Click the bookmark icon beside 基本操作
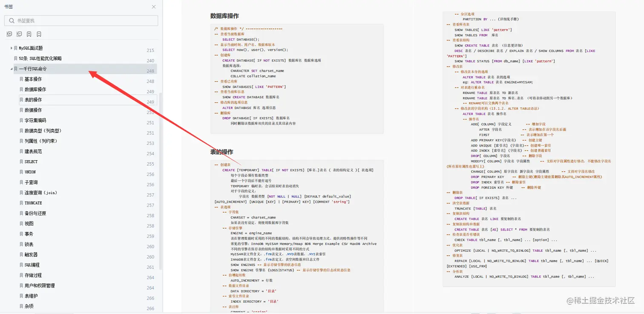This screenshot has height=314, width=644. [21, 79]
